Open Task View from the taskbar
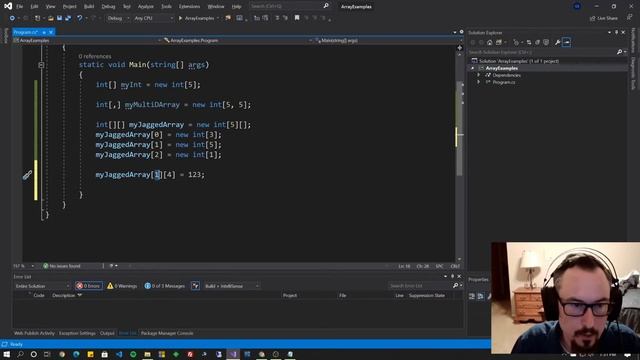The width and height of the screenshot is (640, 360). pyautogui.click(x=47, y=354)
